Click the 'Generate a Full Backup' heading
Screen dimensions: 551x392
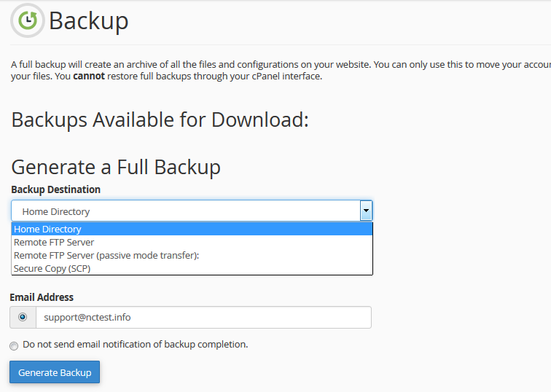pos(116,167)
